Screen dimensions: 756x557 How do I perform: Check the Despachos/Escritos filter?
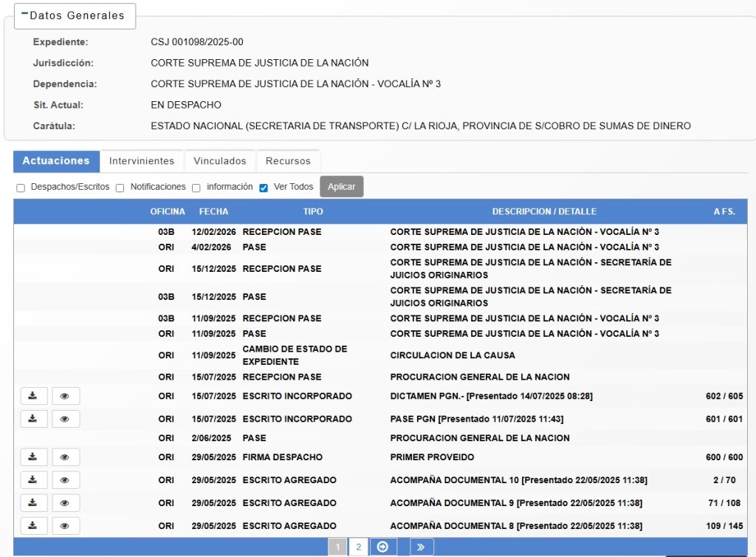tap(21, 188)
